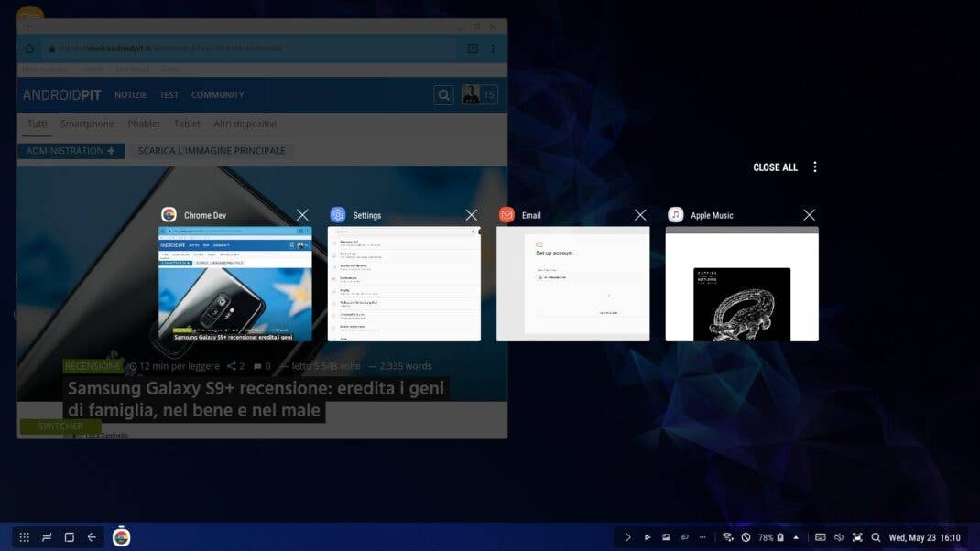Open Chrome from the shelf launcher
The image size is (980, 551).
(x=119, y=537)
